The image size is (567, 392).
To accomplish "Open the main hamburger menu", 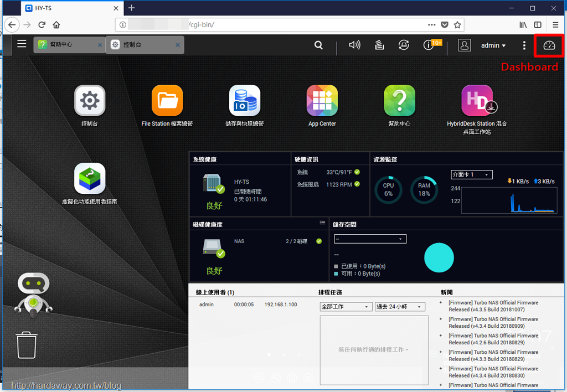I will [22, 44].
